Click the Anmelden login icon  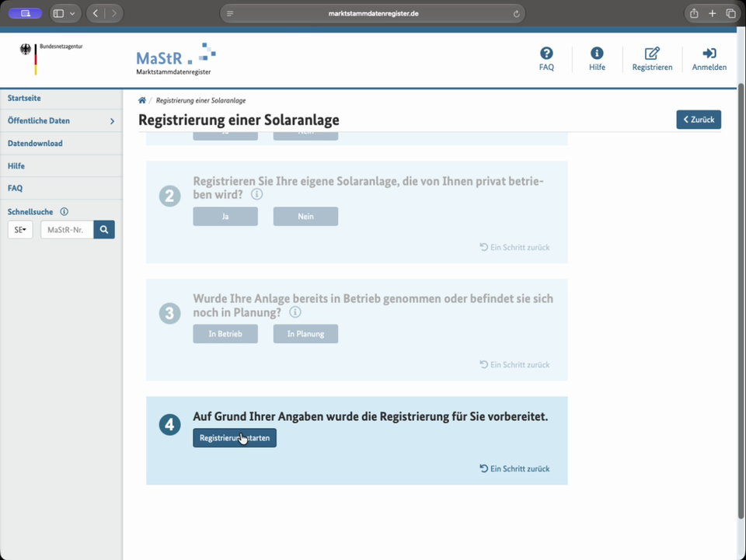pos(709,54)
